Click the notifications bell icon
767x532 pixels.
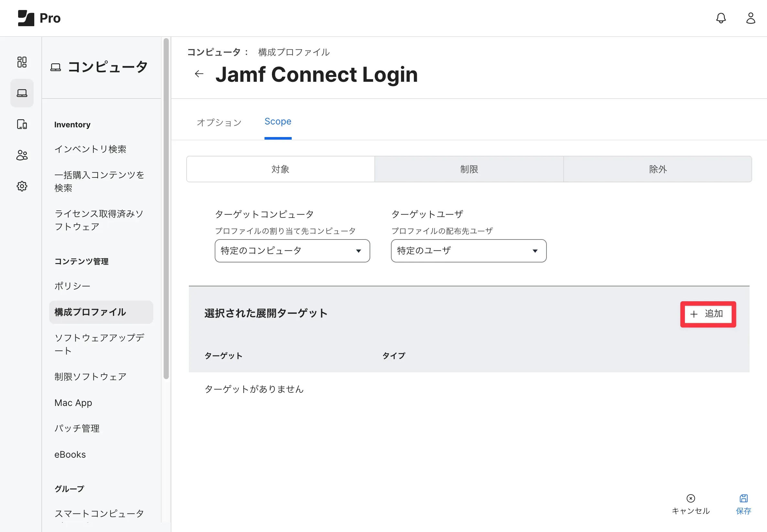(x=721, y=18)
